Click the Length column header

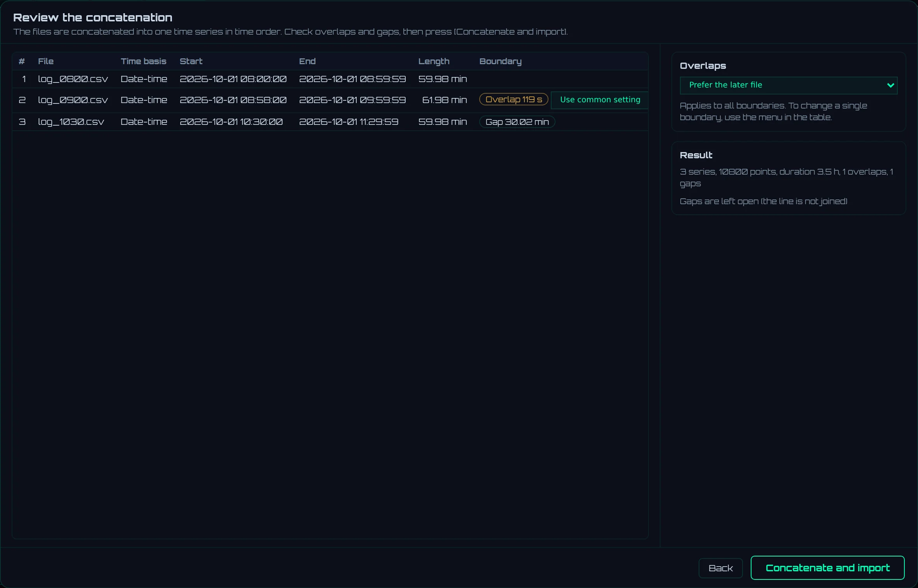434,61
